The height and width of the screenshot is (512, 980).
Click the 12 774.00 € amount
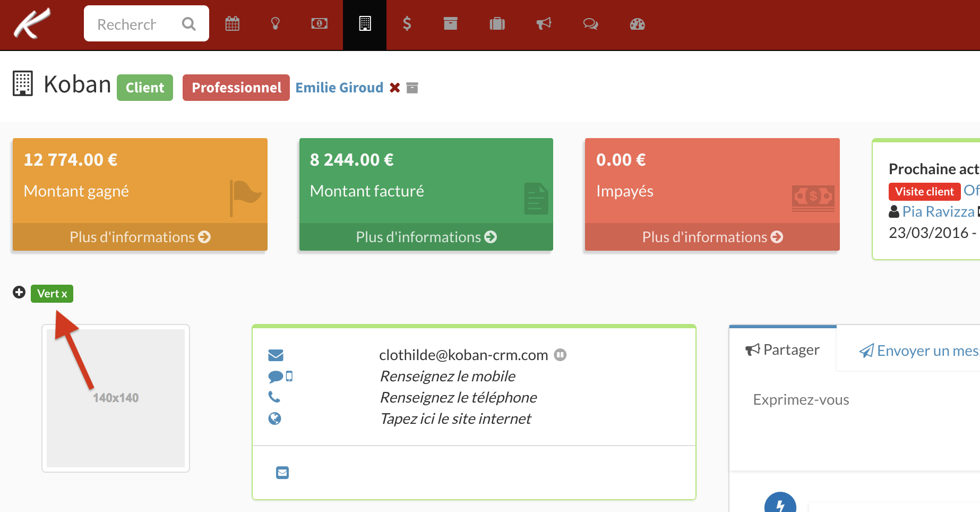(71, 160)
